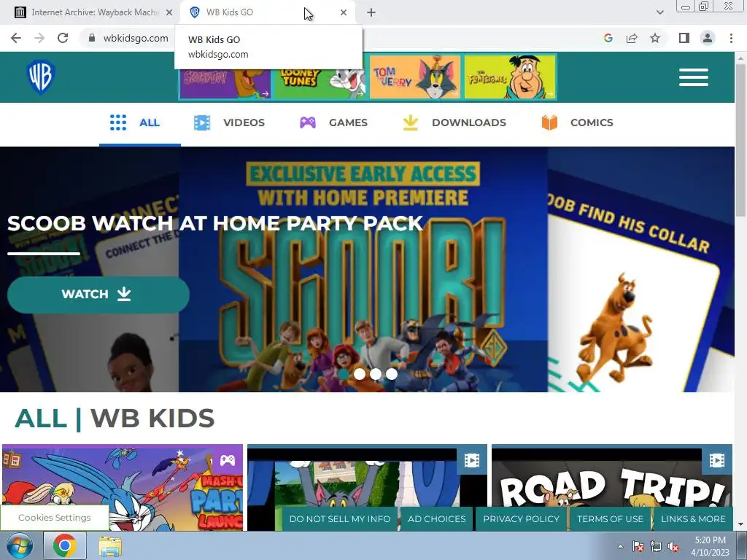This screenshot has height=560, width=747.
Task: Click the wbkidsgo.com address bar
Action: [135, 38]
